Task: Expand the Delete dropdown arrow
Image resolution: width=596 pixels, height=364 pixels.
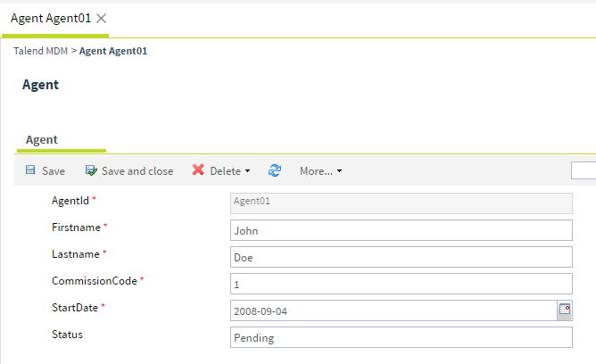Action: (247, 171)
